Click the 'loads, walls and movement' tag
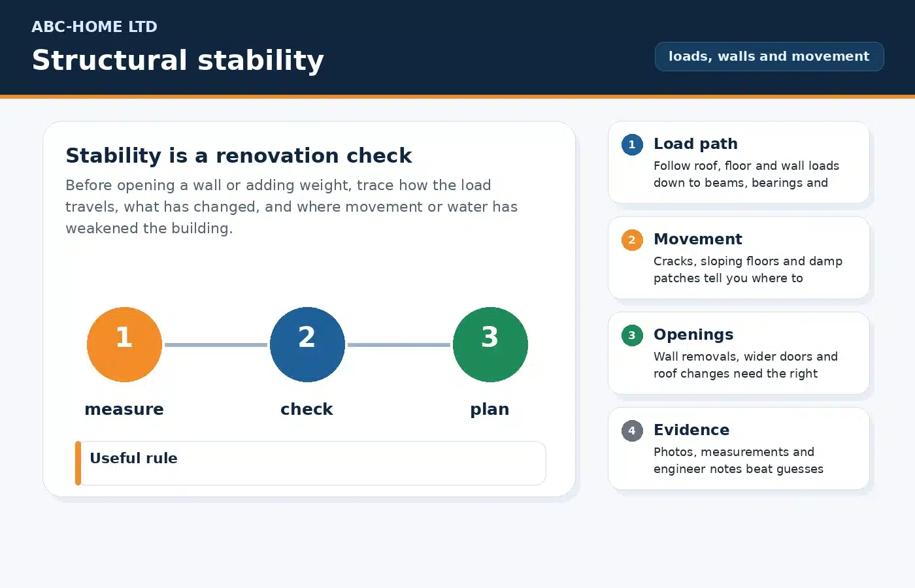The height and width of the screenshot is (588, 915). click(769, 56)
